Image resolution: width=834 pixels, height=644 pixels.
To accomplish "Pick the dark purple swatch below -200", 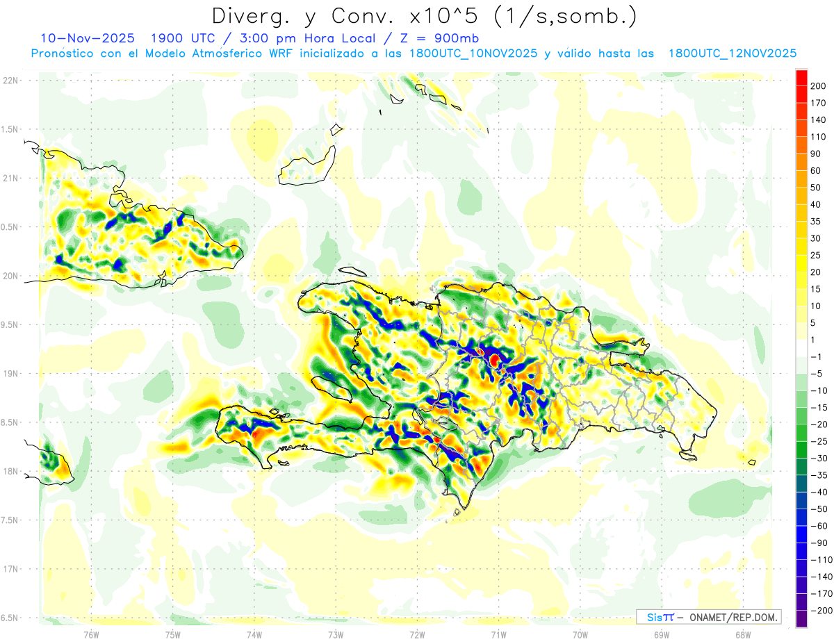I will pyautogui.click(x=802, y=619).
